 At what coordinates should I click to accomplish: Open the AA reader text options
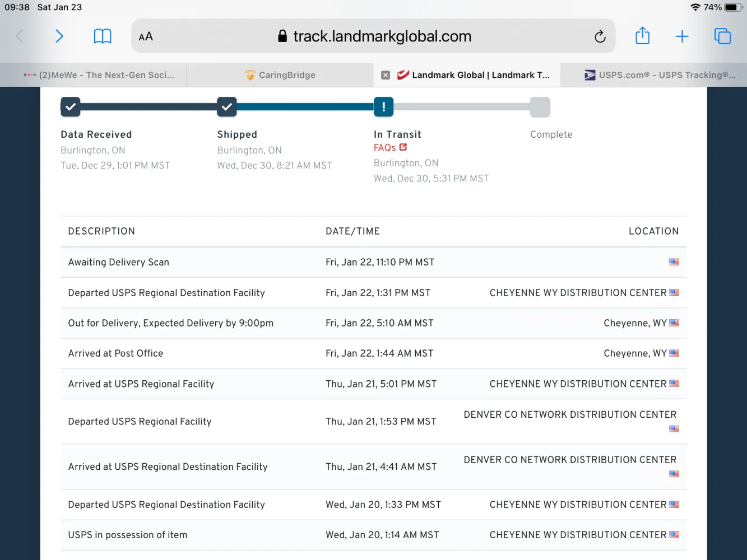[x=146, y=36]
